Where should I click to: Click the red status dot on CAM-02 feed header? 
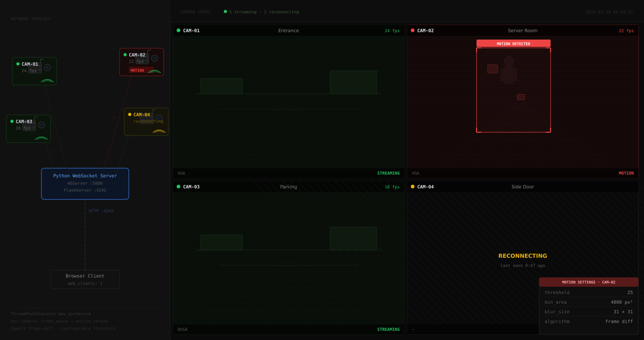pos(413,30)
